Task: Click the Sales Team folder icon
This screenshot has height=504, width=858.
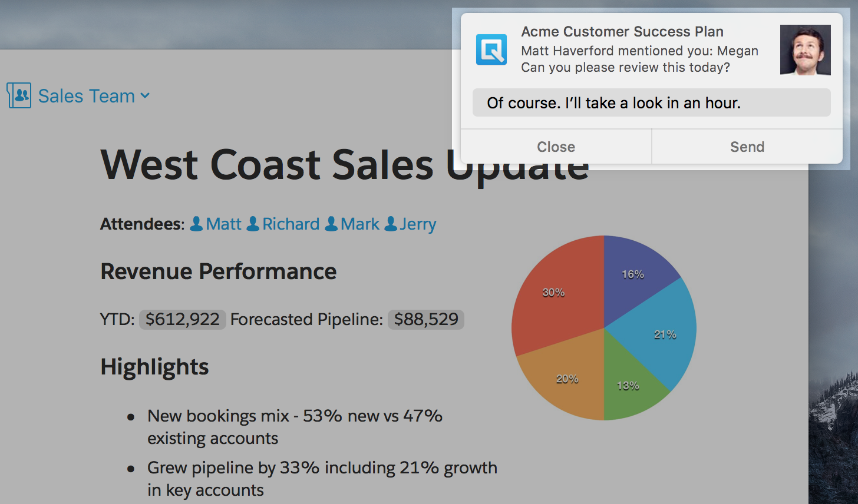Action: point(19,95)
